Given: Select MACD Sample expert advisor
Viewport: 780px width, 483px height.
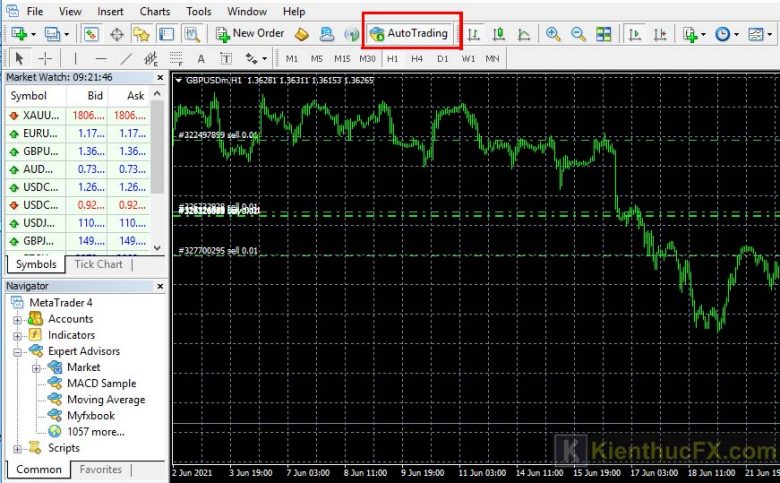Looking at the screenshot, I should pyautogui.click(x=101, y=383).
